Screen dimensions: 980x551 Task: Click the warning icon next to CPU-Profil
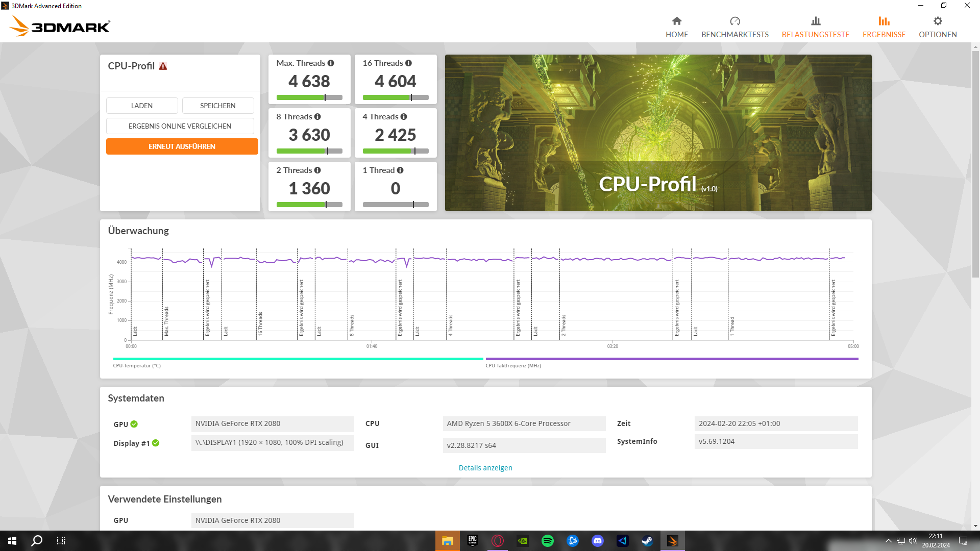pyautogui.click(x=163, y=66)
